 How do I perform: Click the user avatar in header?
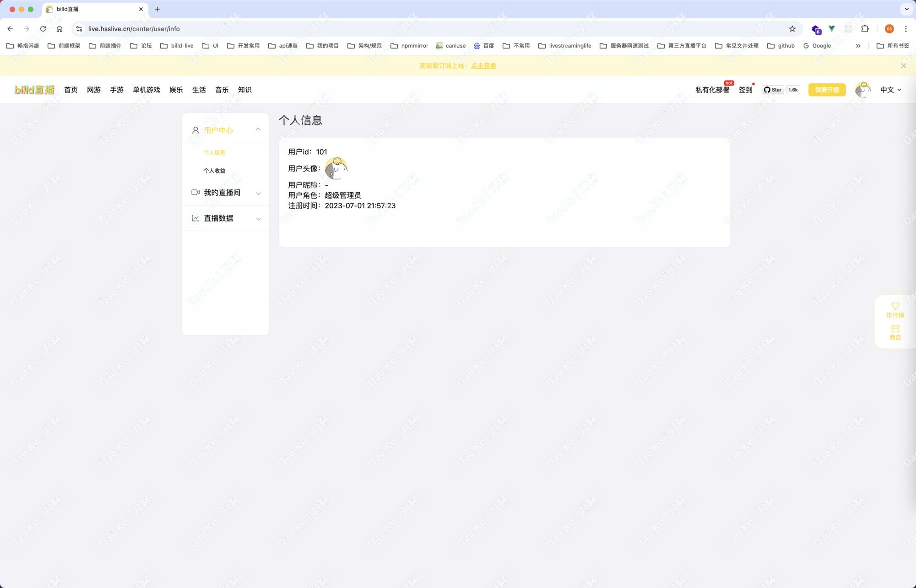pos(862,90)
